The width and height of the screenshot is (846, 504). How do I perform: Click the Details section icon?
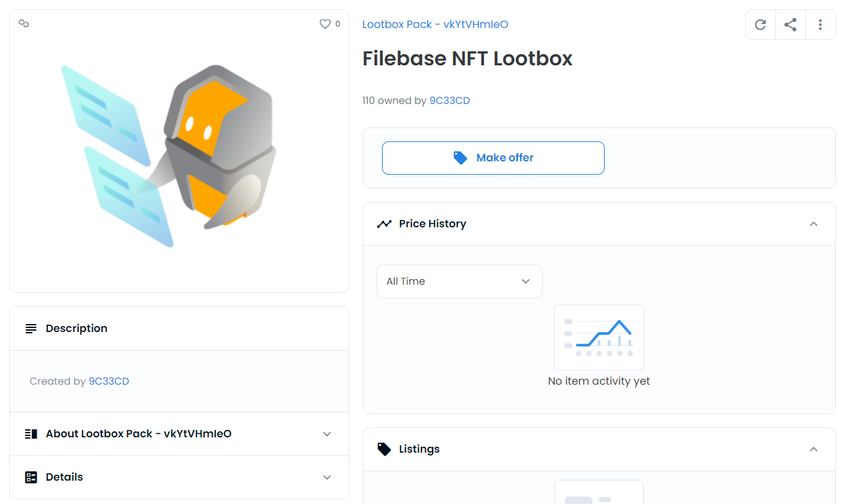31,477
